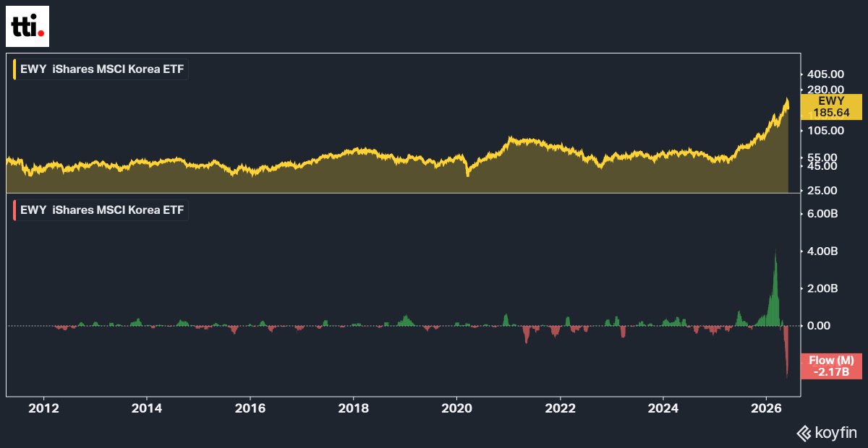Click the 280.00 price axis label
Image resolution: width=868 pixels, height=448 pixels.
tap(827, 90)
